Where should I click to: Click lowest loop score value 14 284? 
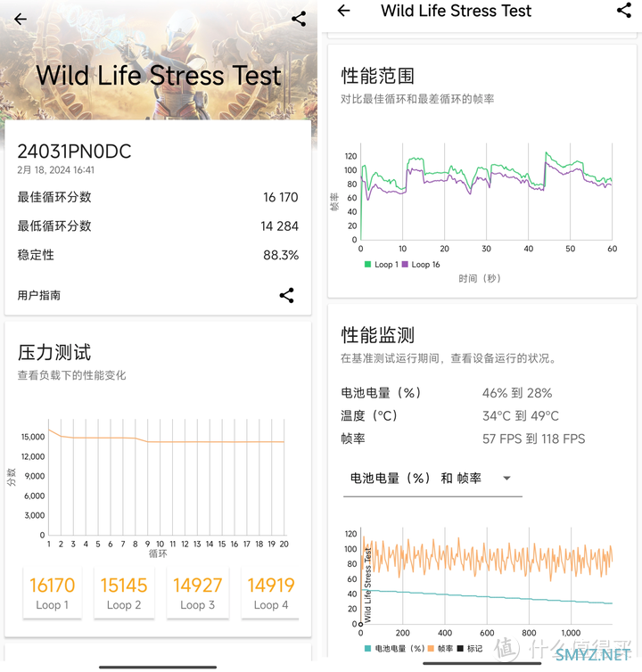click(x=279, y=225)
